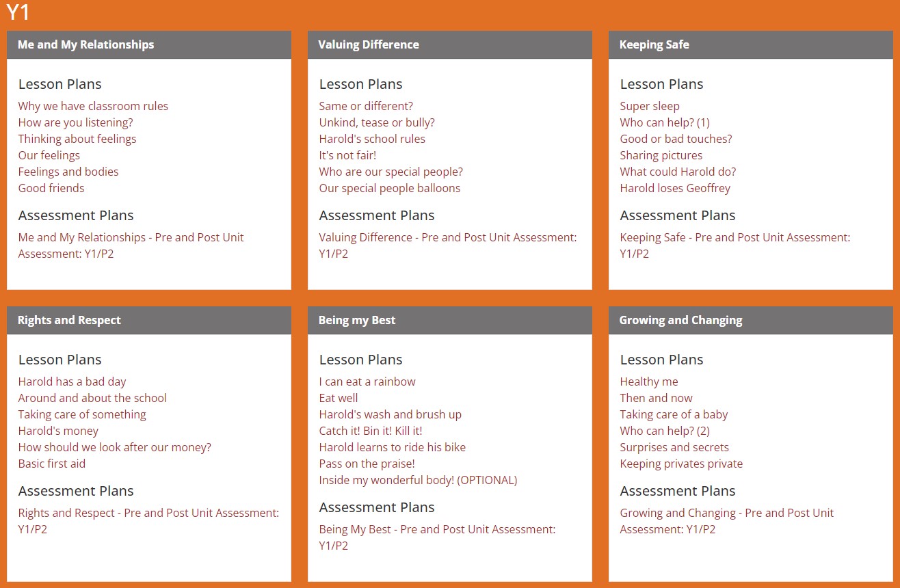Open 'How are you listening?' lesson plan

tap(76, 122)
